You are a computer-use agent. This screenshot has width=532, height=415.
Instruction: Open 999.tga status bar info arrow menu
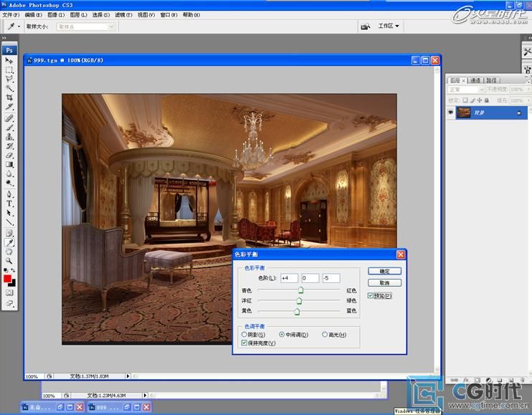tap(128, 376)
